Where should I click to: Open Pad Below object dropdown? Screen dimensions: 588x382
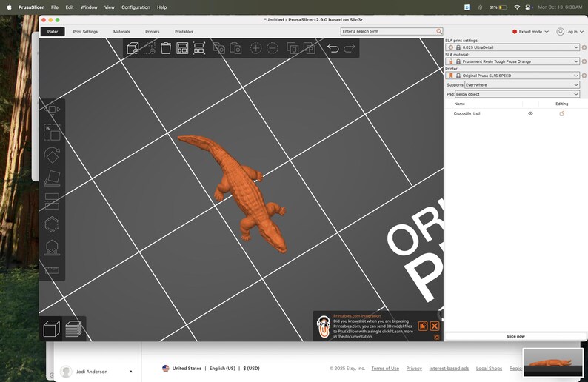[517, 94]
